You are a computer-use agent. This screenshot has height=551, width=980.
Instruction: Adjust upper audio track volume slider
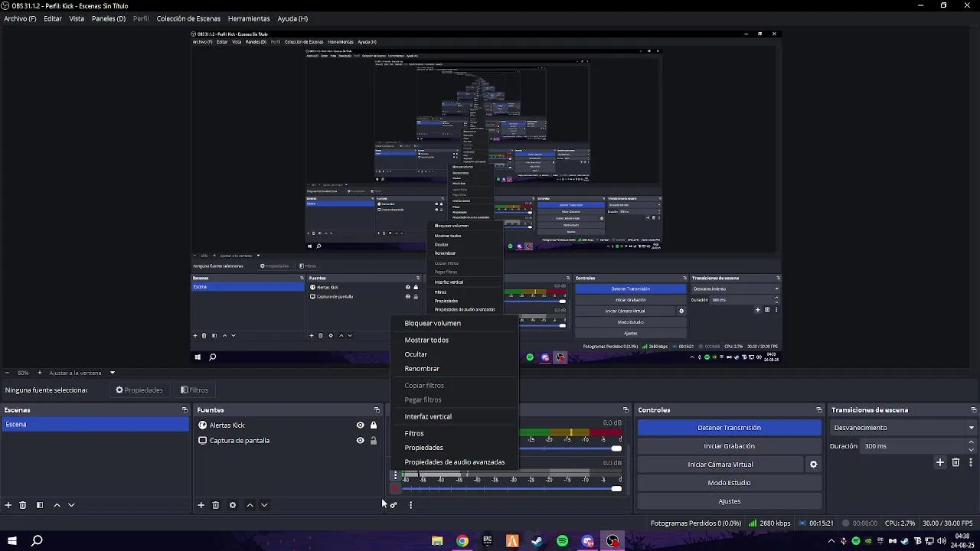click(x=616, y=448)
